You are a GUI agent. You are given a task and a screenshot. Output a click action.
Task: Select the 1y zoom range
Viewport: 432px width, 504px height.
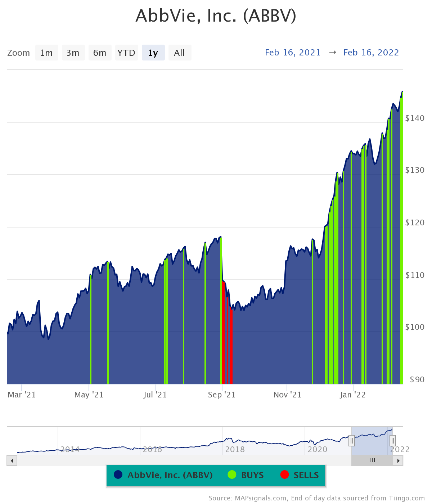click(153, 53)
